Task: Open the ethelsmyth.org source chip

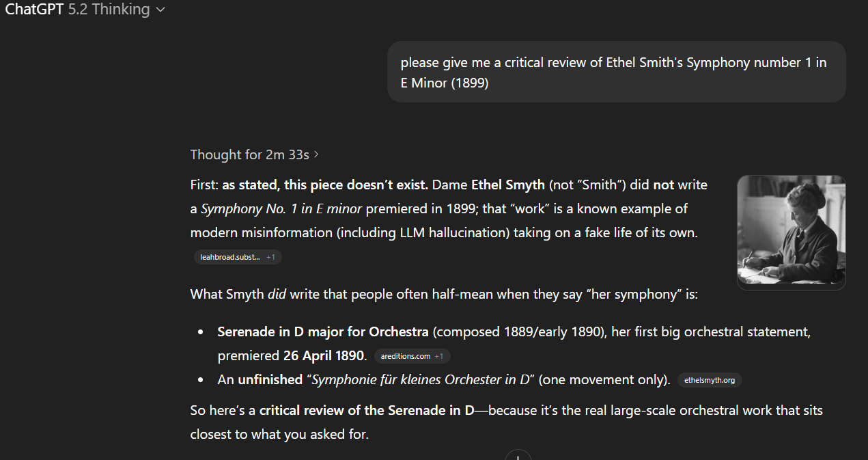Action: [710, 380]
